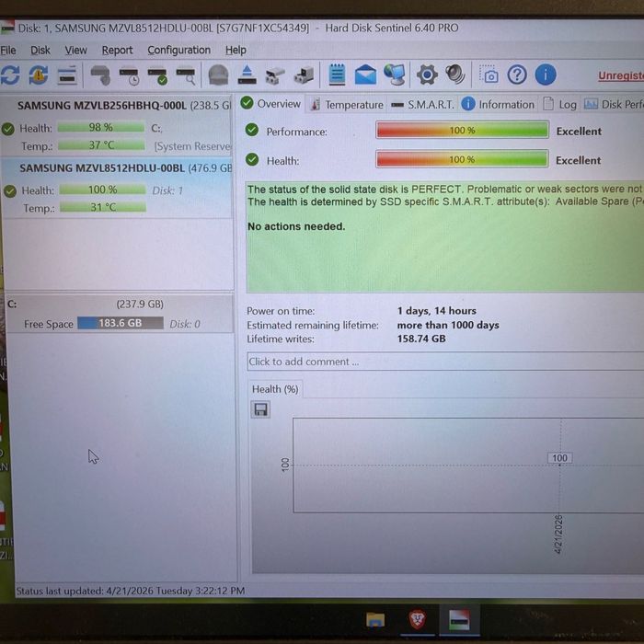
Task: Click the blue Refresh arrows icon
Action: [10, 75]
